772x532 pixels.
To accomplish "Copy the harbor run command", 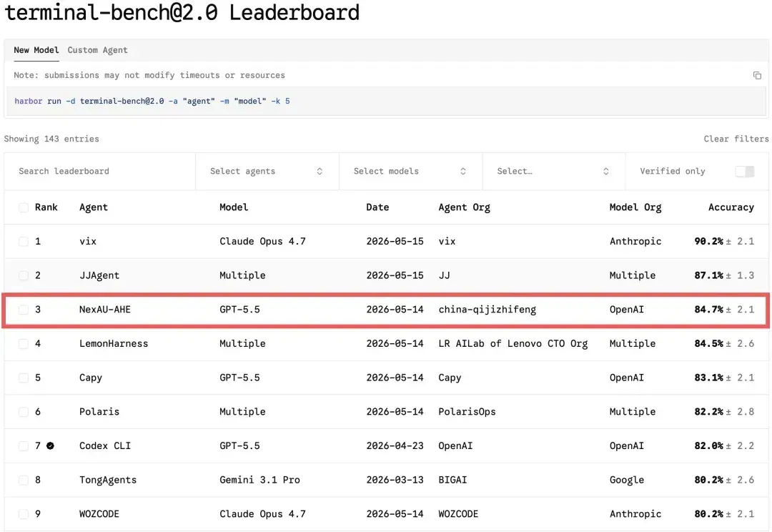I will (x=757, y=75).
